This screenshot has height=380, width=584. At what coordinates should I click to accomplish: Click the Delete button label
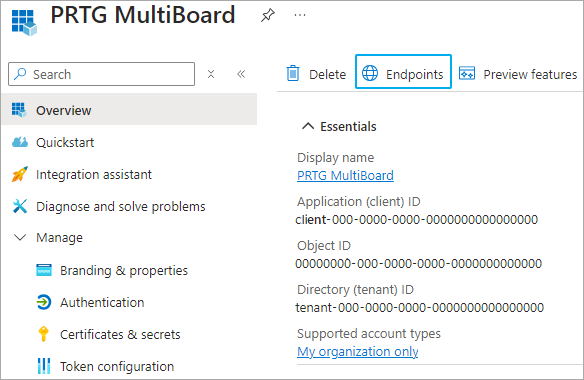[x=327, y=75]
